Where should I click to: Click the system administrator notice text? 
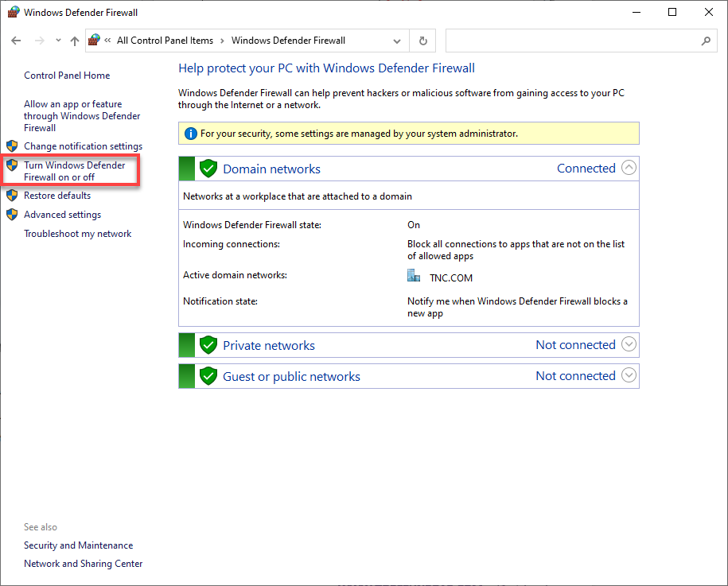point(359,134)
